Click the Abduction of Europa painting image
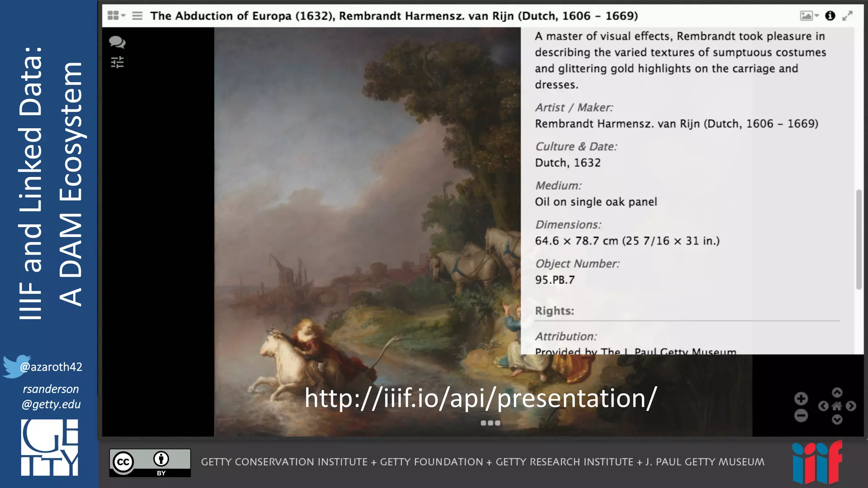This screenshot has width=868, height=488. (367, 232)
